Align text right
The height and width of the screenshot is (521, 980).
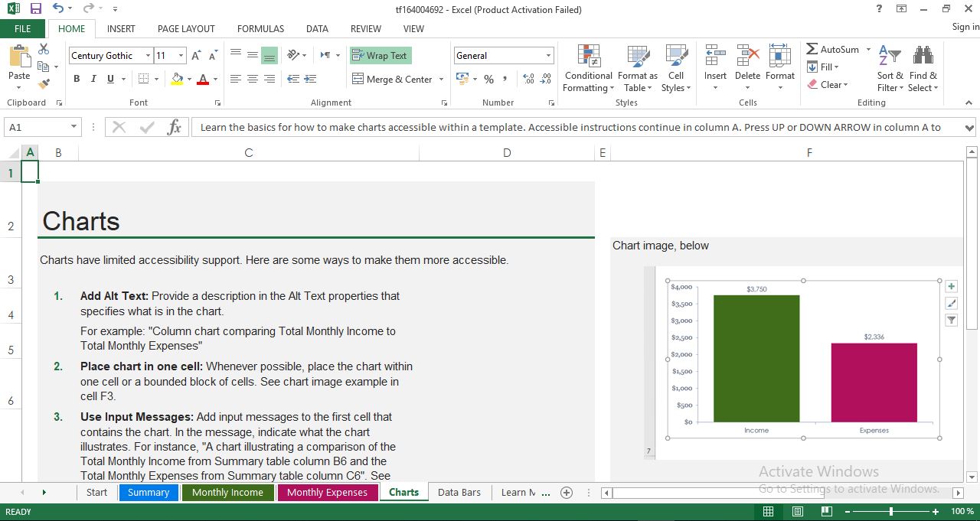pos(269,79)
